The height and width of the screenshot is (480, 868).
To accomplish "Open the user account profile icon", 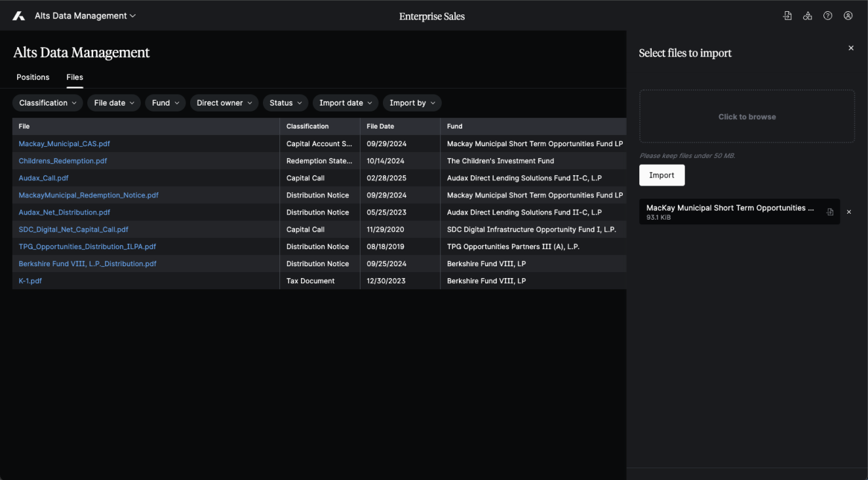I will pyautogui.click(x=848, y=16).
